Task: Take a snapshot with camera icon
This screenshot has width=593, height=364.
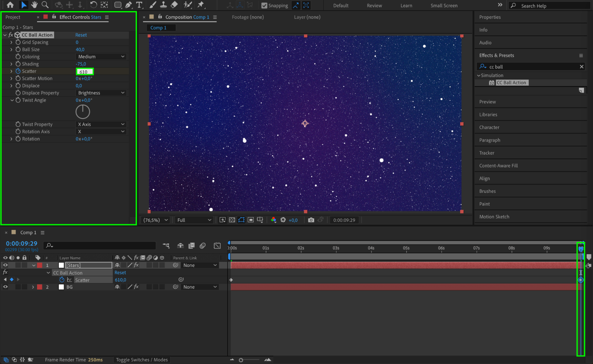Action: (311, 220)
